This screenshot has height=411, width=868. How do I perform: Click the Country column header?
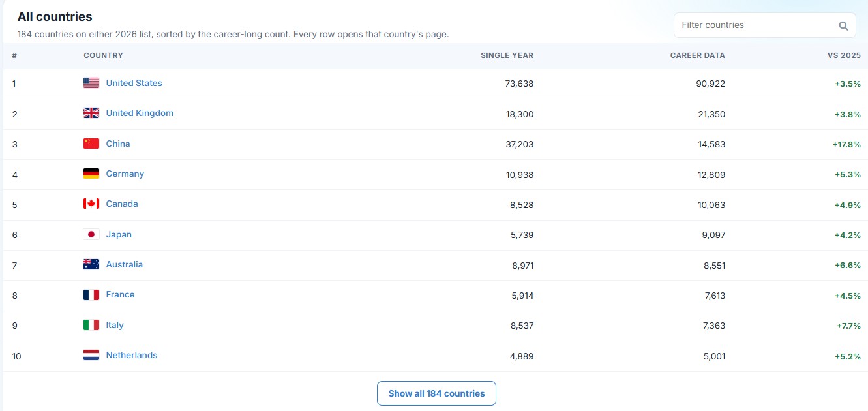(103, 55)
